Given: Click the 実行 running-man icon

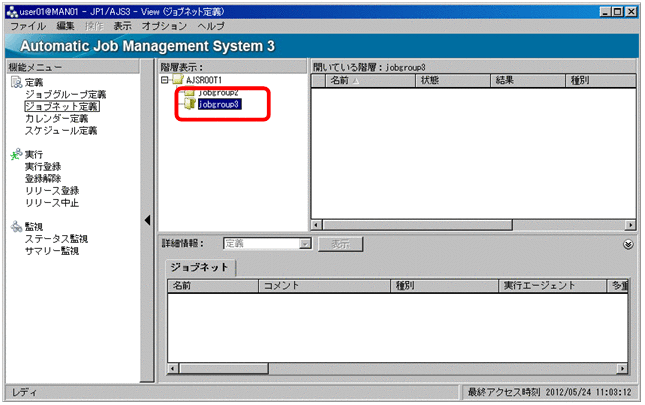Looking at the screenshot, I should pos(16,154).
